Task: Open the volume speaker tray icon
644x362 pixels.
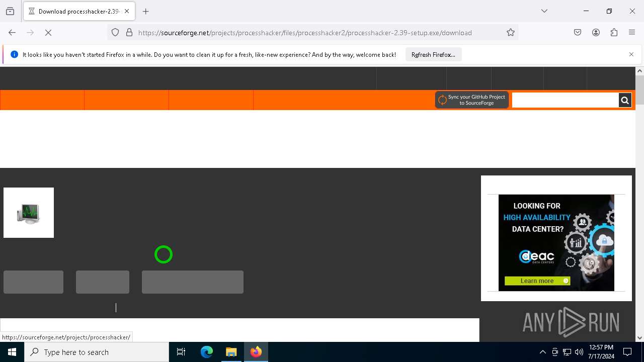Action: click(x=579, y=352)
